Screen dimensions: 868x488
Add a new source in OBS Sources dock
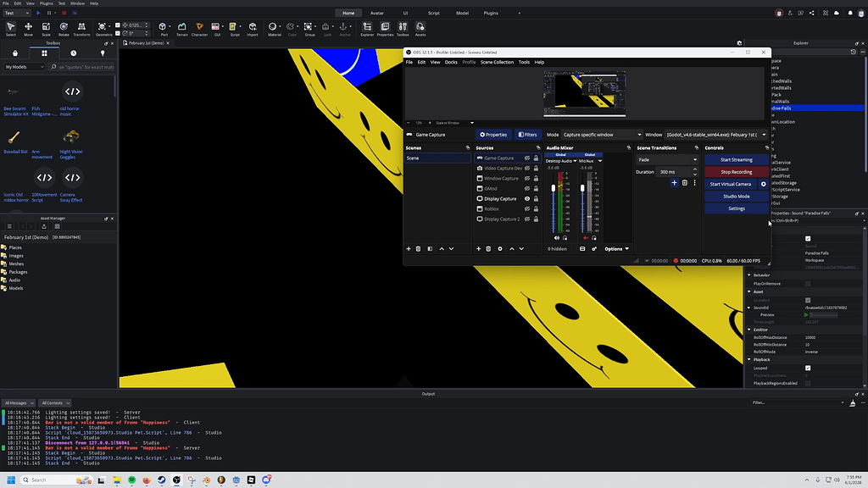(479, 249)
